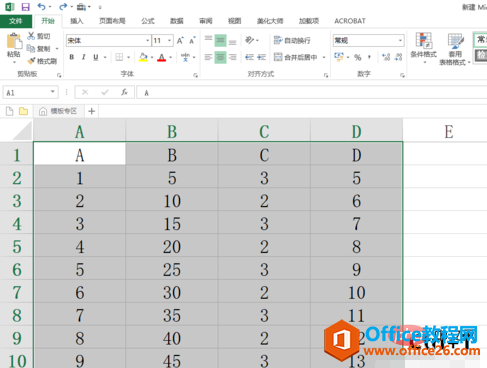Open font group dialog launcher
This screenshot has height=368, width=487.
click(x=196, y=75)
